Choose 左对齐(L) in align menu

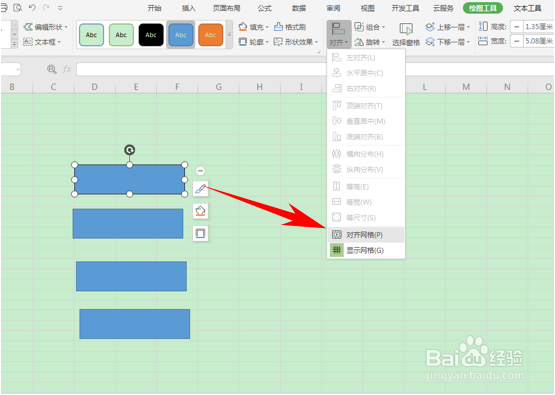click(x=366, y=58)
